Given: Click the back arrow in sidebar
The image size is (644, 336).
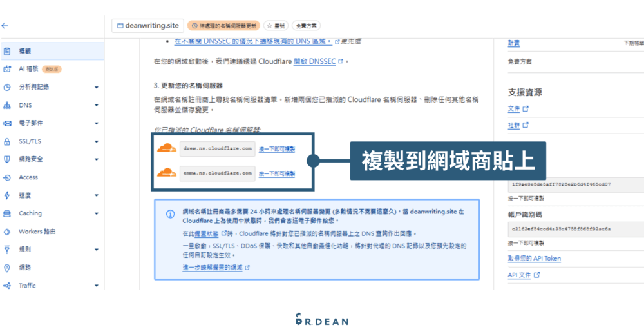Looking at the screenshot, I should click(x=5, y=26).
